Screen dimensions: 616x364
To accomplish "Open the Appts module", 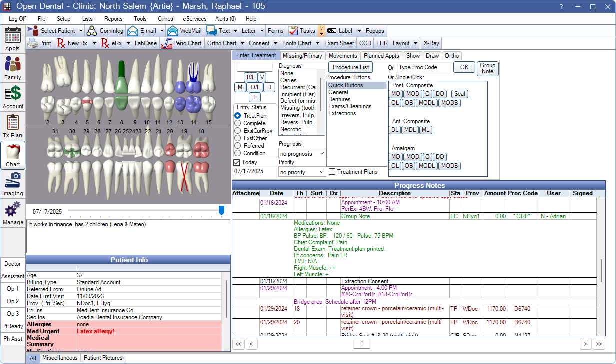I will pyautogui.click(x=13, y=39).
